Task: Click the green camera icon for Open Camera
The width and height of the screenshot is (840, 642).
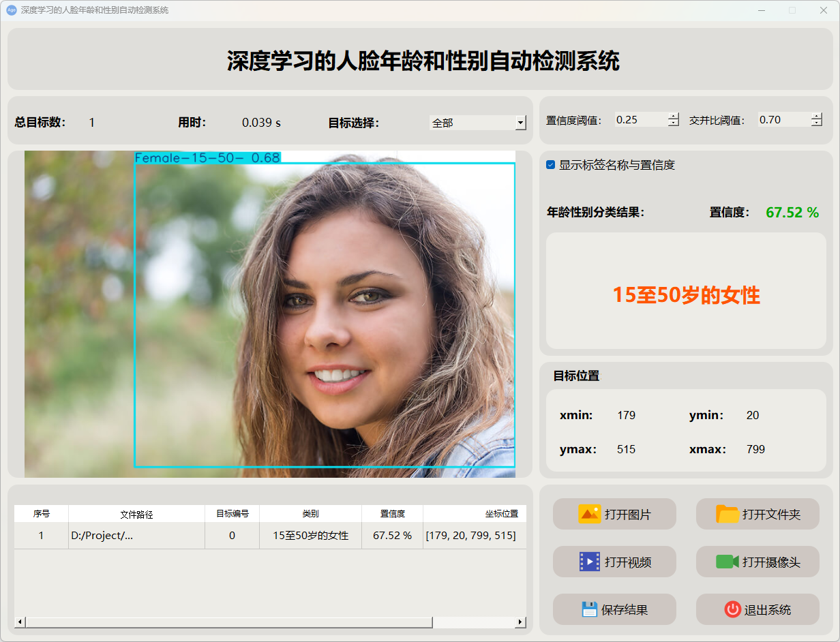Action: [x=727, y=562]
